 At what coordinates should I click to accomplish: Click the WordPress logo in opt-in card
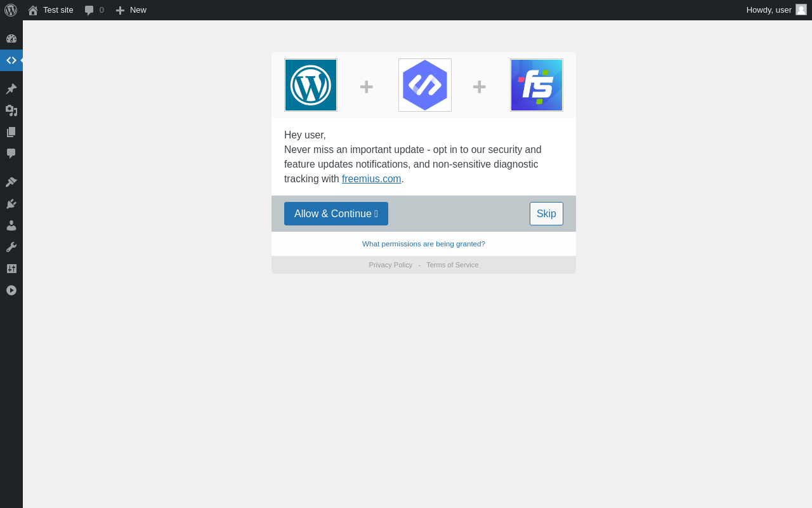[x=311, y=85]
